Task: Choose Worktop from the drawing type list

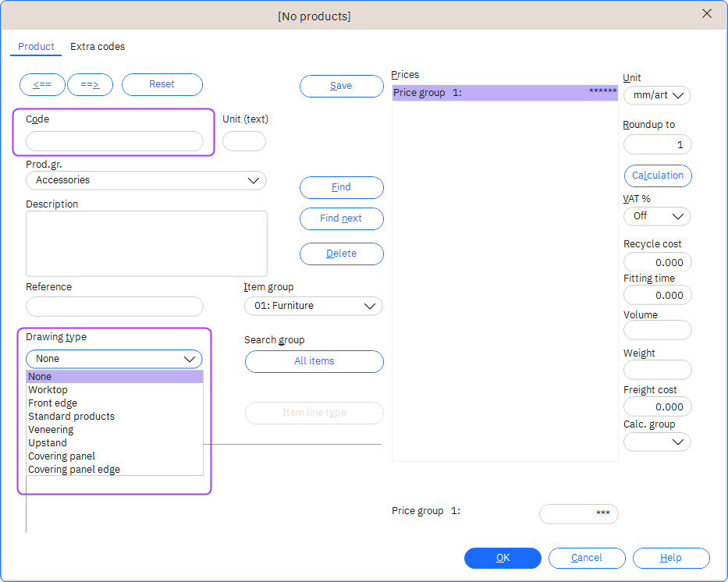Action: tap(48, 390)
